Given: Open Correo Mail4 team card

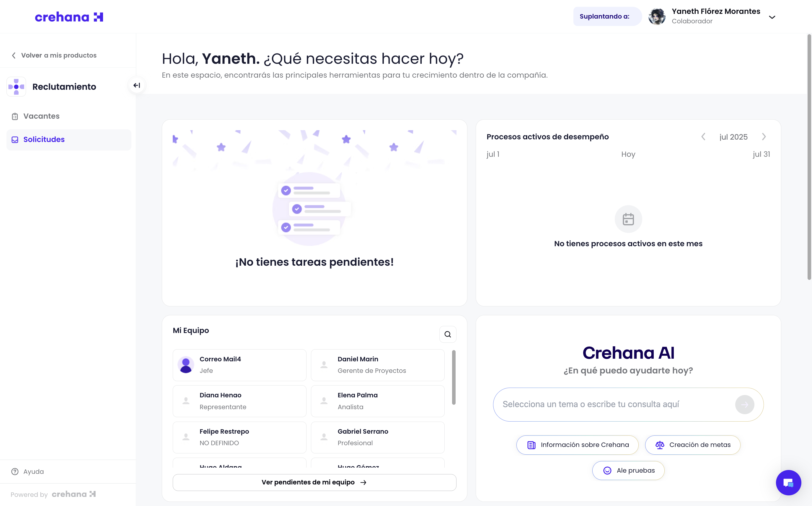Looking at the screenshot, I should (239, 365).
